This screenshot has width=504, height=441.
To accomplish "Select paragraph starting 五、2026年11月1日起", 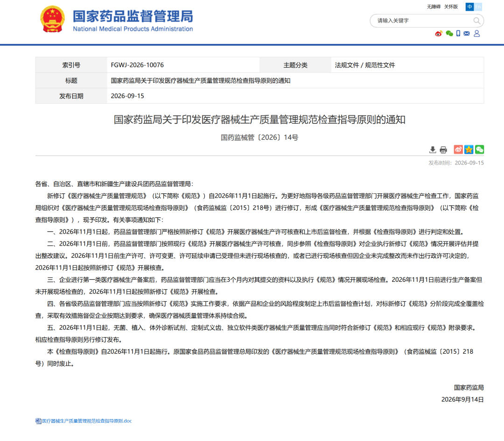I will point(257,334).
